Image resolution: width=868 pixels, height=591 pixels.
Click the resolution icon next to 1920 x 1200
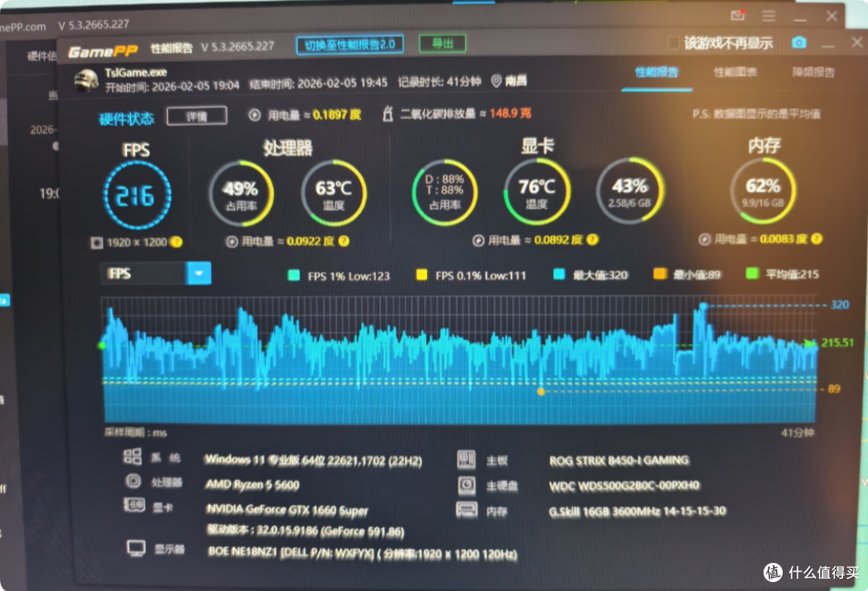pyautogui.click(x=97, y=243)
